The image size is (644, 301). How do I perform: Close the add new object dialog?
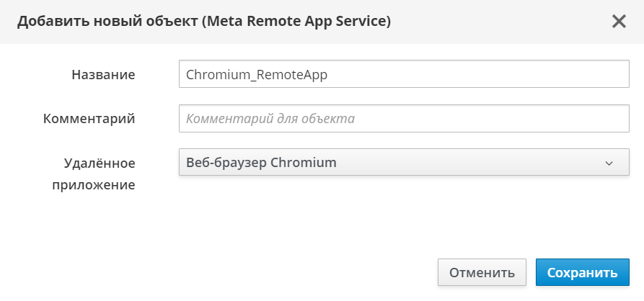click(618, 22)
